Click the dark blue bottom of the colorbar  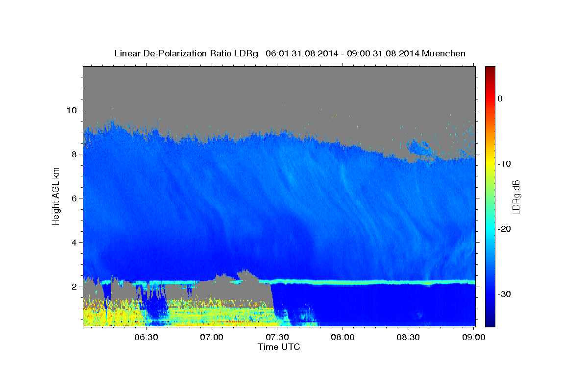(x=490, y=322)
